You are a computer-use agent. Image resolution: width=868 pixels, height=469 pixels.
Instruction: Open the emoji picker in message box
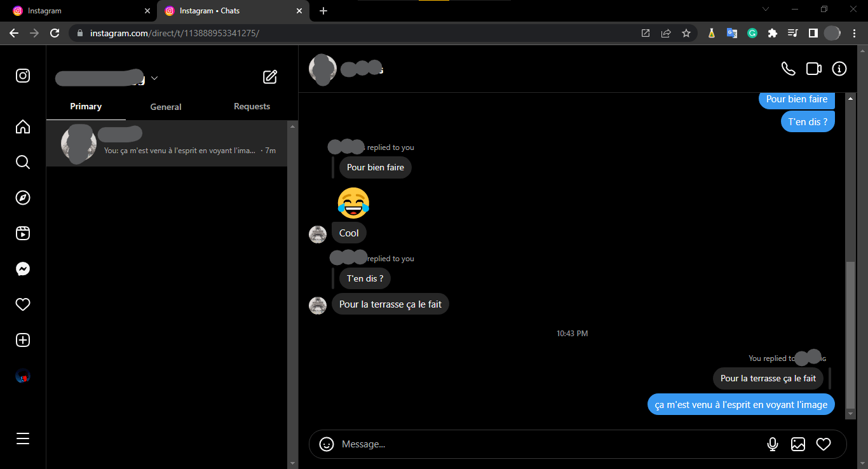pyautogui.click(x=327, y=444)
